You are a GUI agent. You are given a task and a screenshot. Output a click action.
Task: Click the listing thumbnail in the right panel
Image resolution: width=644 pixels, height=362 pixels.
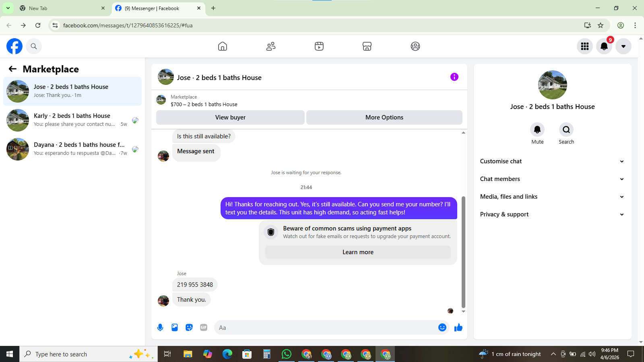click(553, 85)
